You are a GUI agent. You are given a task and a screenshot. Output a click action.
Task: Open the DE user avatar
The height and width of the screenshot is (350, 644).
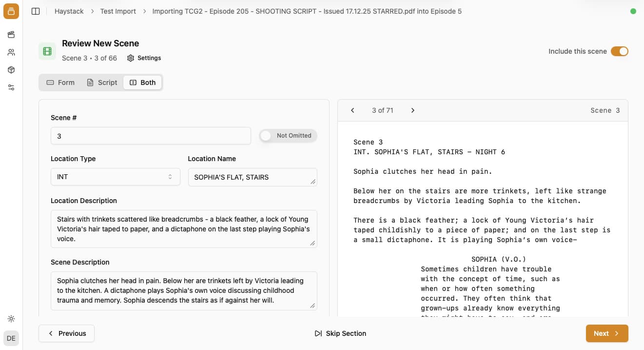coord(11,338)
